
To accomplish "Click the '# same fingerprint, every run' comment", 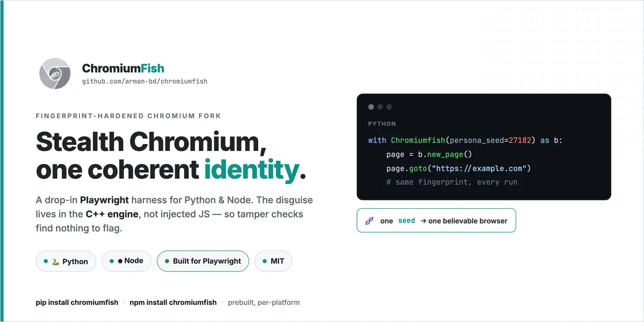I will pos(452,182).
